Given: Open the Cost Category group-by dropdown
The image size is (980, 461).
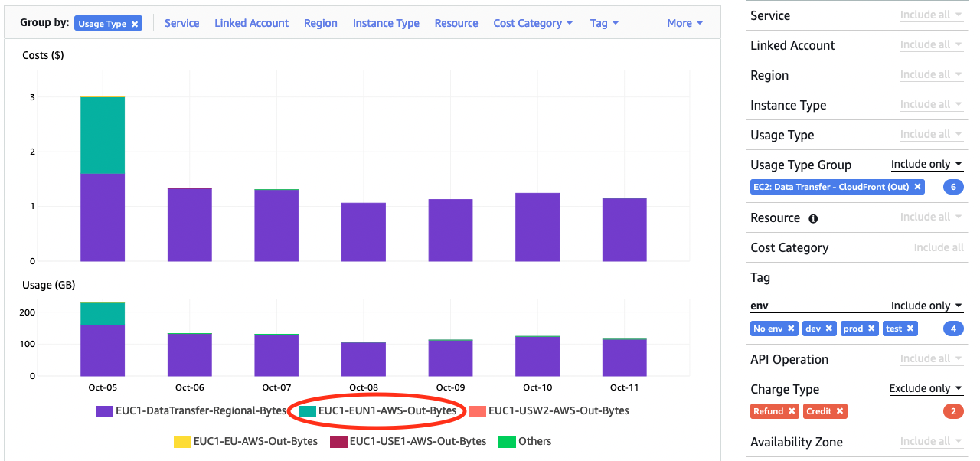Looking at the screenshot, I should click(533, 23).
